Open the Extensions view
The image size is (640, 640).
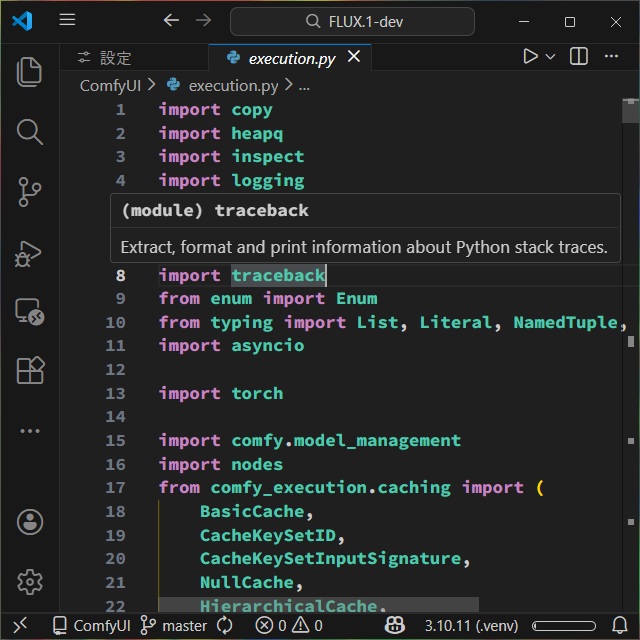pyautogui.click(x=29, y=371)
